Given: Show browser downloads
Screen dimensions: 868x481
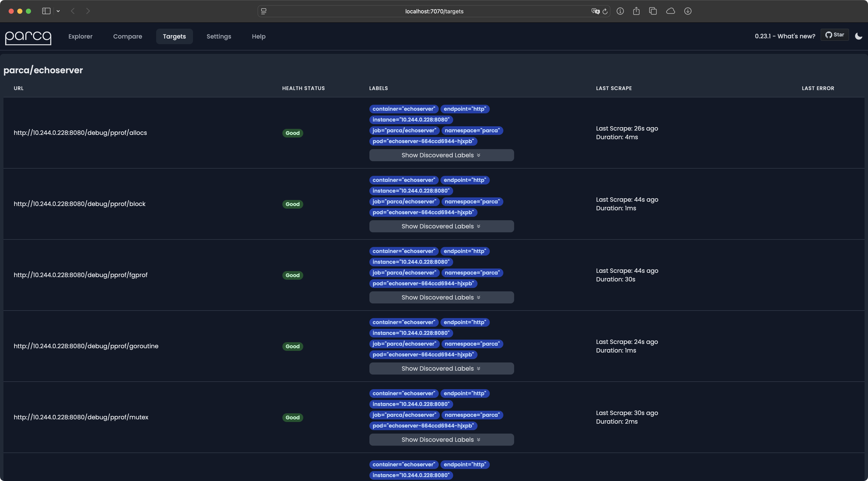Looking at the screenshot, I should tap(688, 11).
